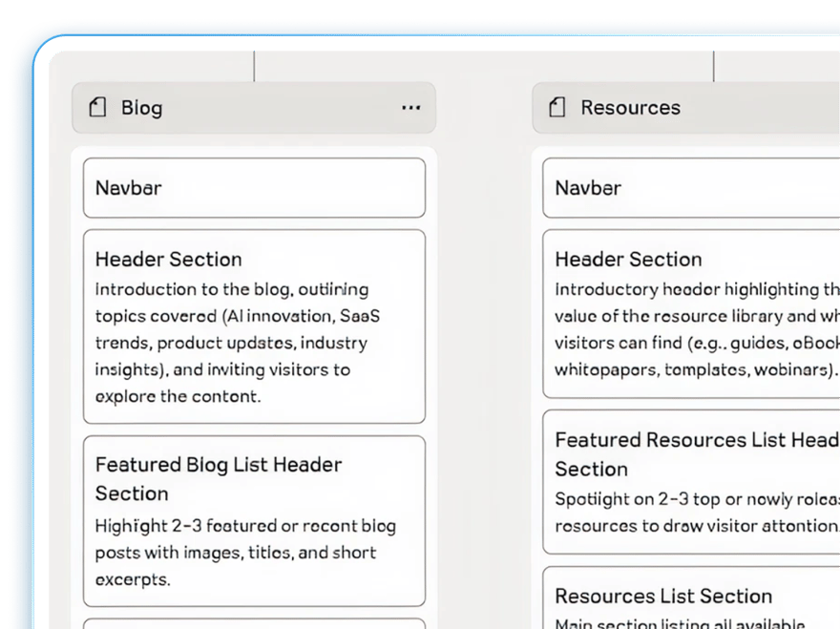Click the text 'whitepapers, templates, webinars).'
The width and height of the screenshot is (840, 629).
[x=696, y=369]
